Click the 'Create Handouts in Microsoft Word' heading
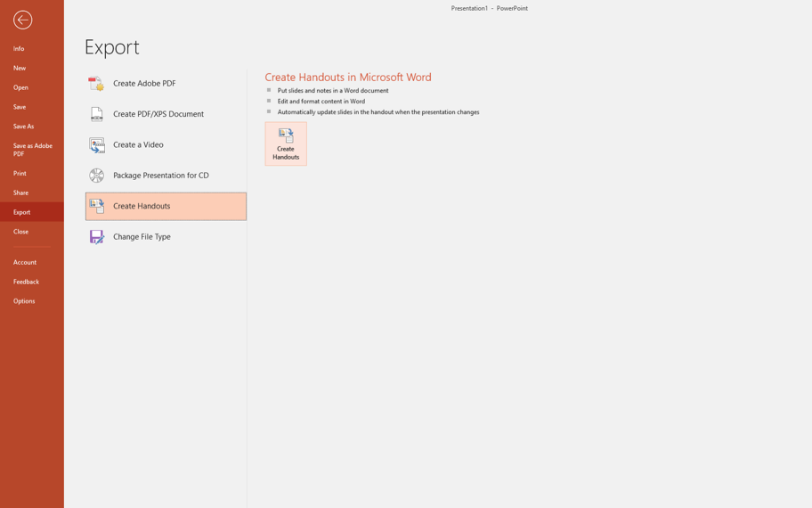 click(348, 78)
